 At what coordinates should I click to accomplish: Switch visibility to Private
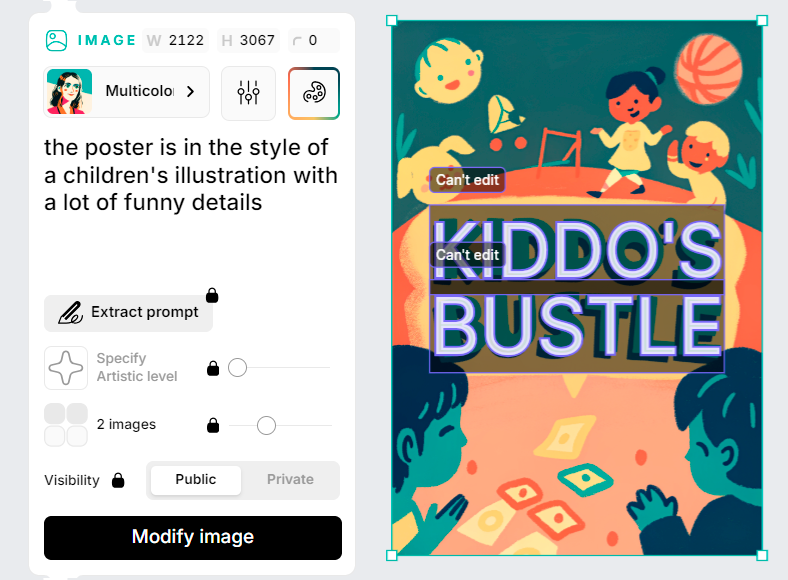(290, 480)
